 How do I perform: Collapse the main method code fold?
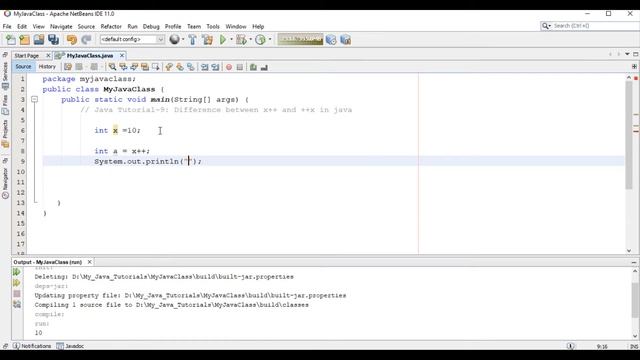(x=35, y=99)
